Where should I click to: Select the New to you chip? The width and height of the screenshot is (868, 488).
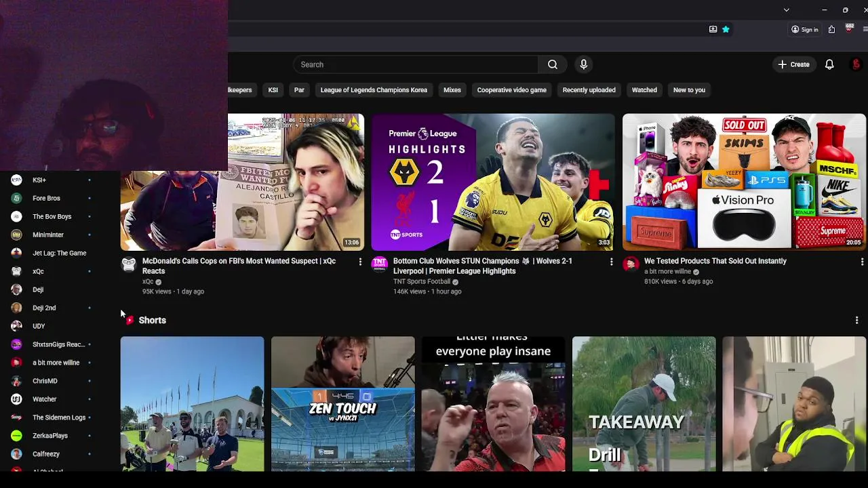point(689,89)
